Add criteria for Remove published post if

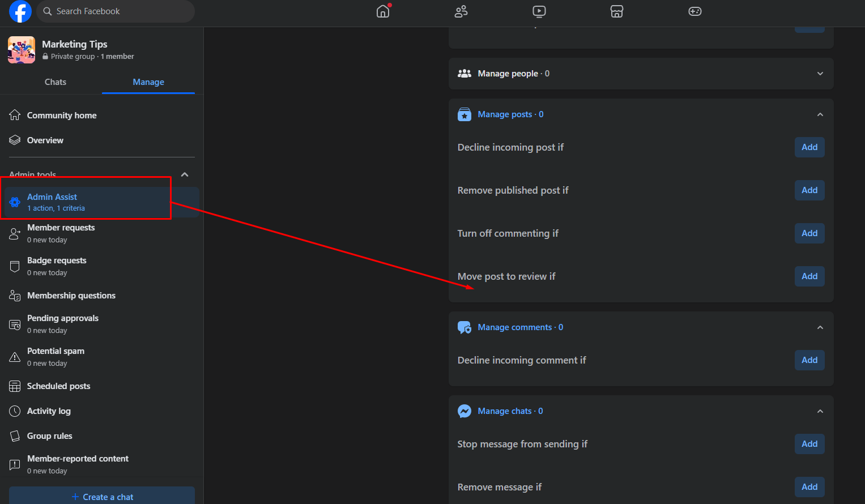pyautogui.click(x=809, y=190)
